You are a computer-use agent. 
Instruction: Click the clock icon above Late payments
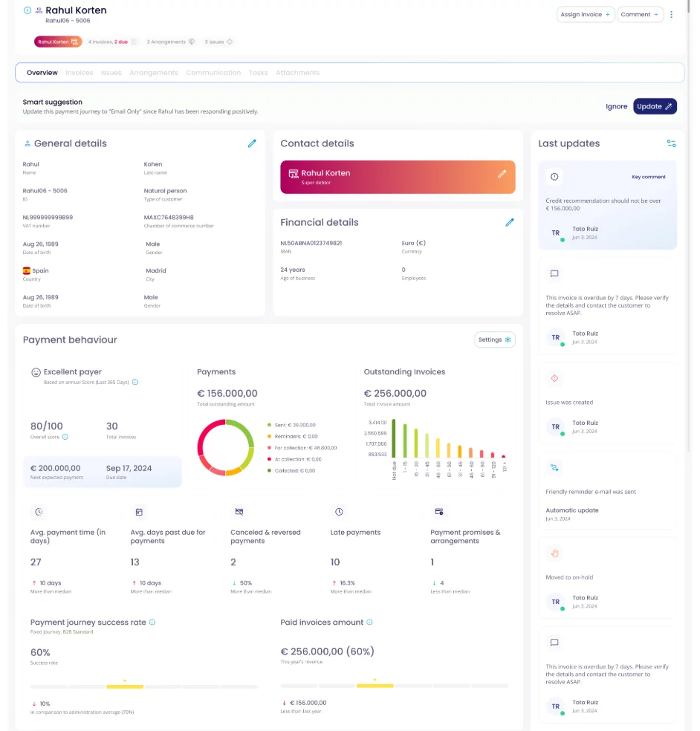point(339,512)
